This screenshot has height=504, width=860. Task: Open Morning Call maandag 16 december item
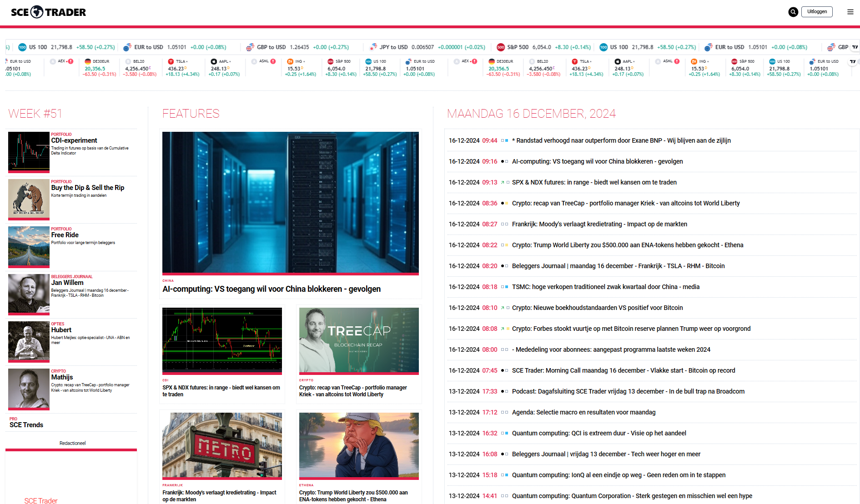tap(624, 371)
